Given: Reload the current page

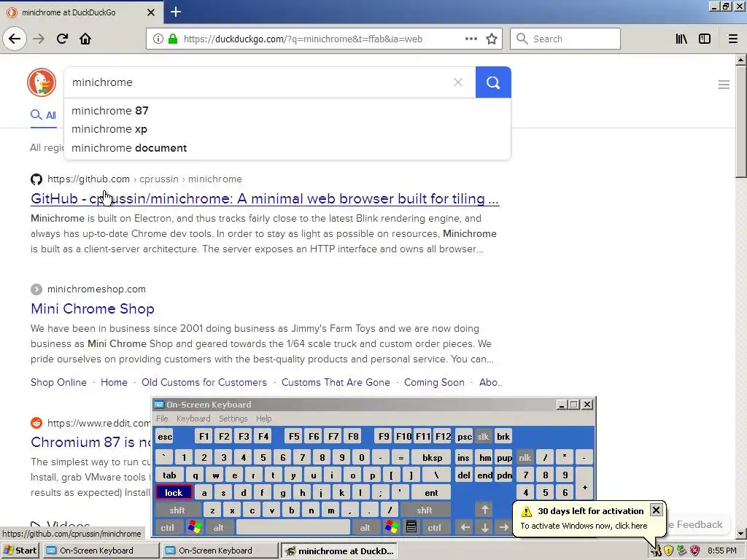Looking at the screenshot, I should [x=62, y=39].
